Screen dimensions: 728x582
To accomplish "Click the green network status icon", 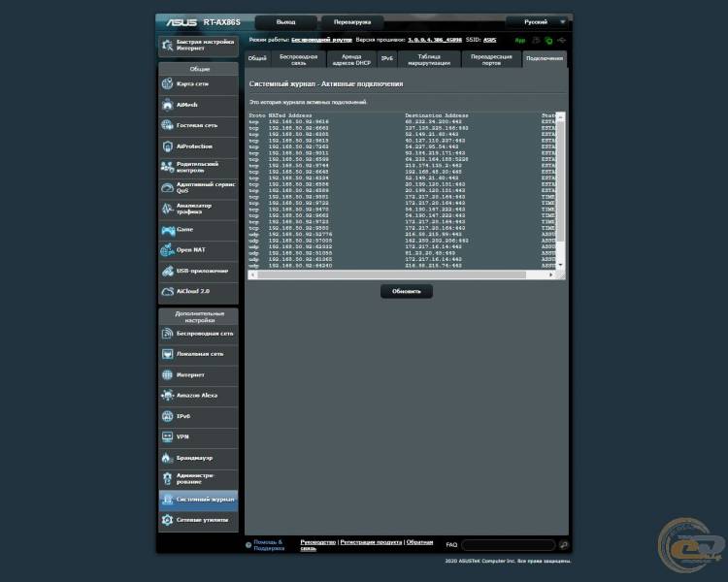I will (x=548, y=41).
